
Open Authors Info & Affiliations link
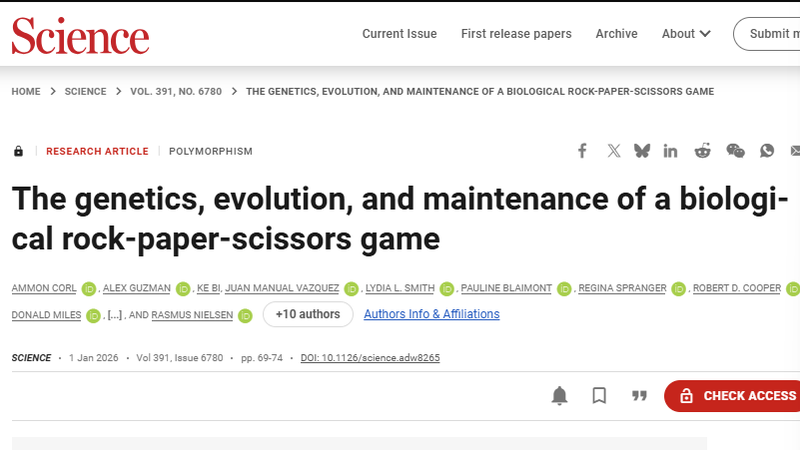(431, 314)
